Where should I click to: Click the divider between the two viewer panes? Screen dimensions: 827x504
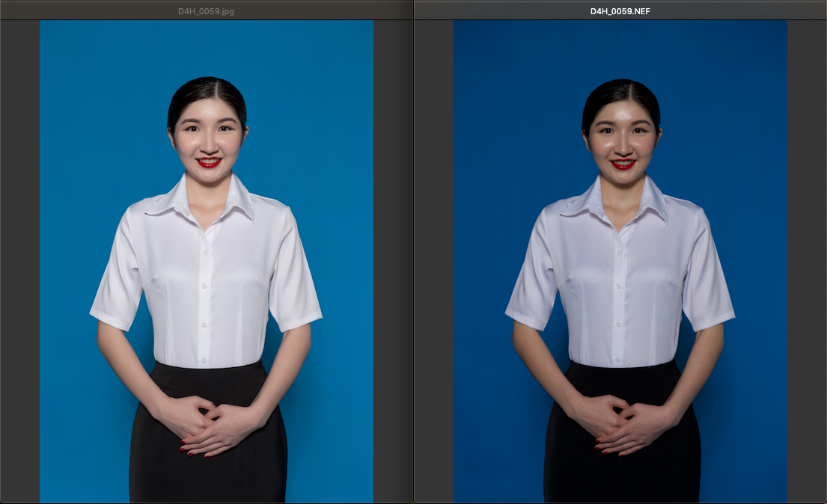413,262
